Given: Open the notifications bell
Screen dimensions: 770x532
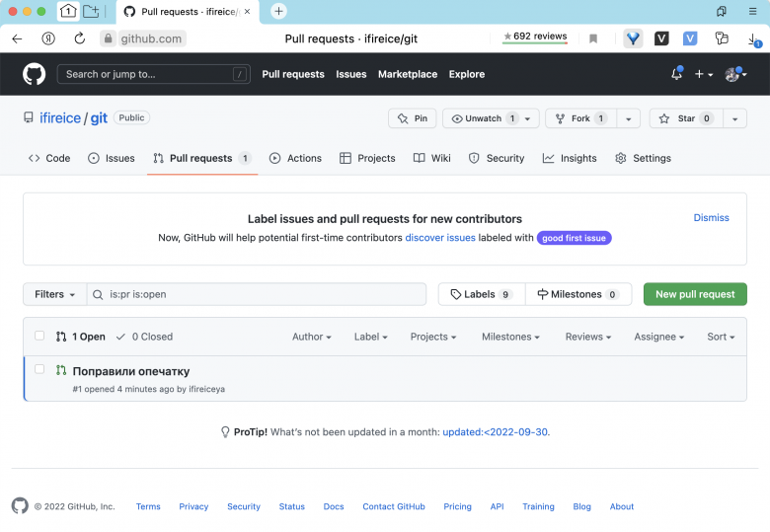Looking at the screenshot, I should tap(676, 74).
